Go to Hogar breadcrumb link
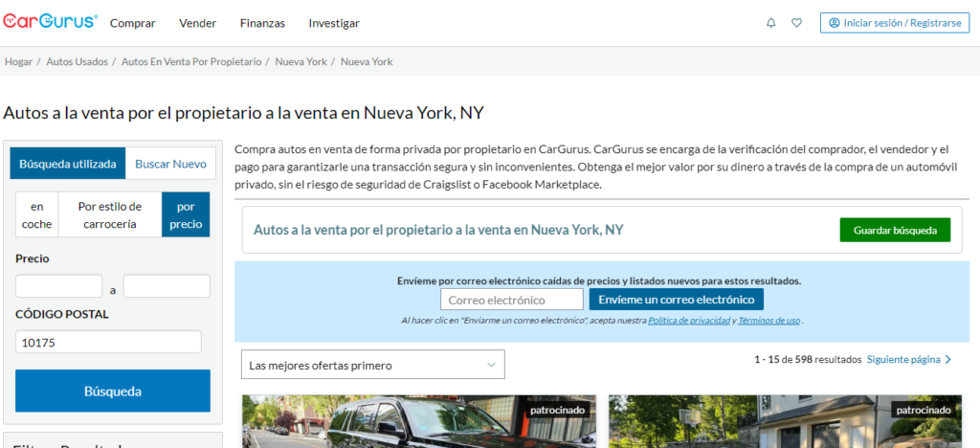Image resolution: width=980 pixels, height=448 pixels. pos(19,62)
